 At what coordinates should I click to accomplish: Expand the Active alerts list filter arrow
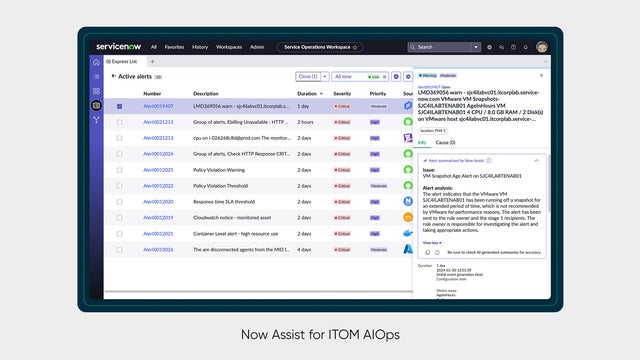[x=113, y=76]
